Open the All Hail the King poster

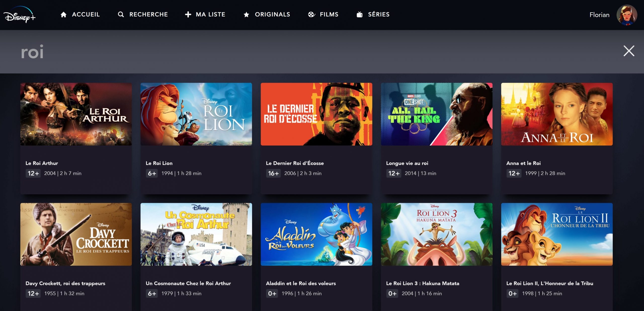coord(437,114)
